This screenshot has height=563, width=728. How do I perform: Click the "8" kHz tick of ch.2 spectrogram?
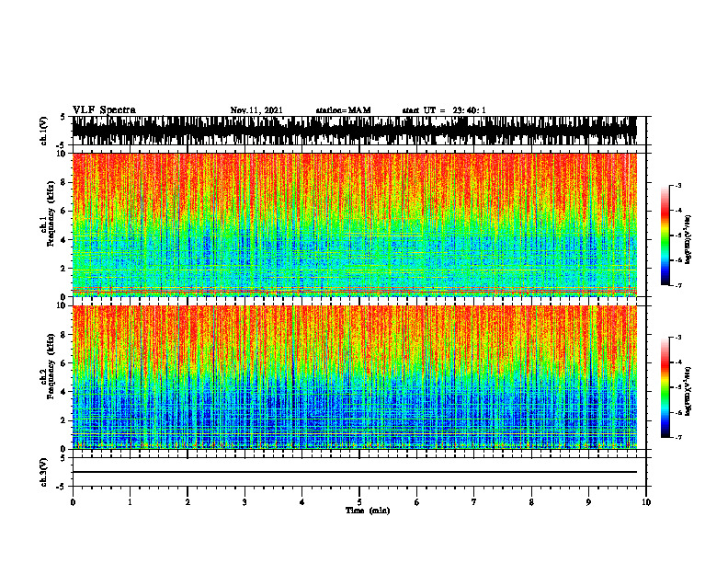(x=64, y=335)
